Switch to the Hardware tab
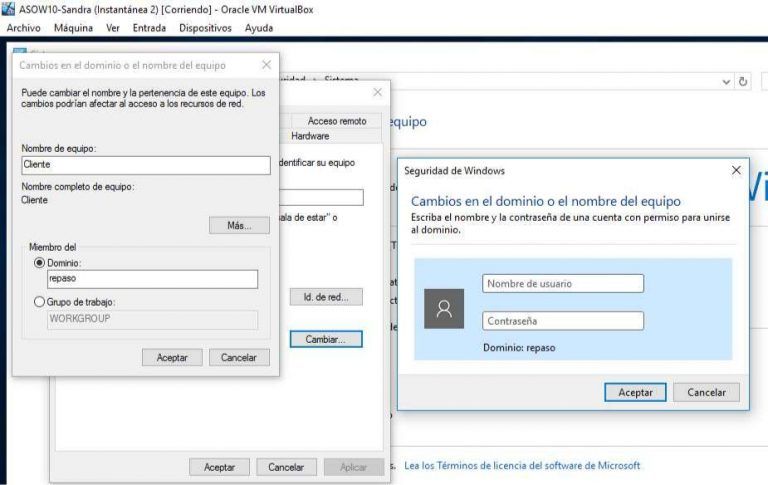Image resolution: width=768 pixels, height=485 pixels. pos(310,136)
